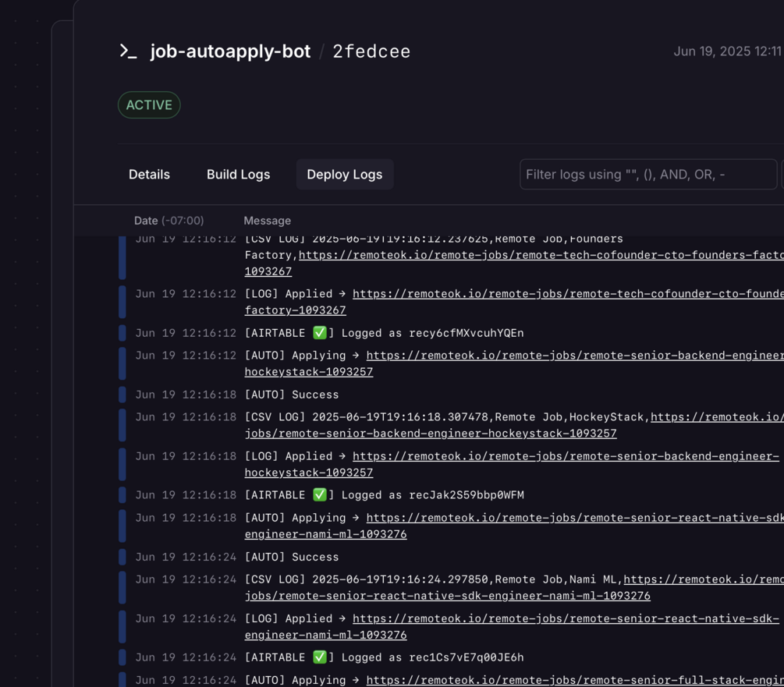Click the 'Logged as recJak2S59bbp0WFM' log line
784x687 pixels.
[432, 495]
